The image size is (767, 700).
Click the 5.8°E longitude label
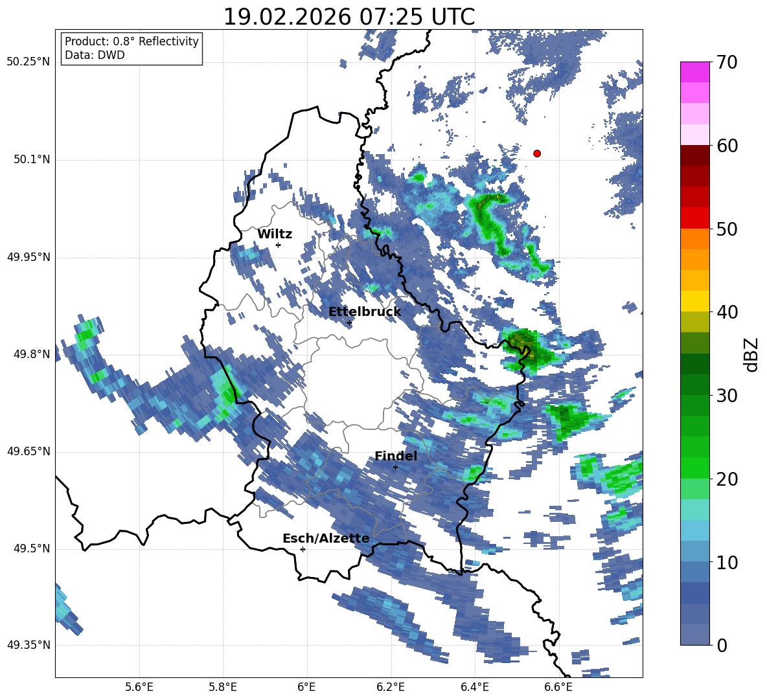[x=223, y=688]
